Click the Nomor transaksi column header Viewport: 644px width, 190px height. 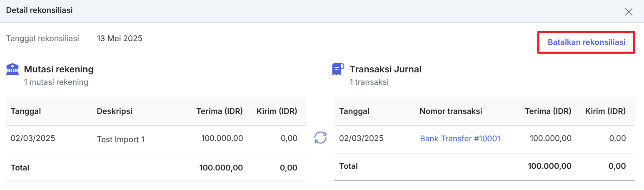click(x=451, y=111)
